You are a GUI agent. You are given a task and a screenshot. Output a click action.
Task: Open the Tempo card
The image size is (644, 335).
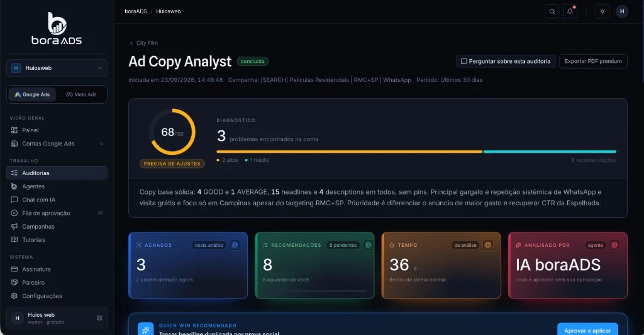(x=441, y=266)
